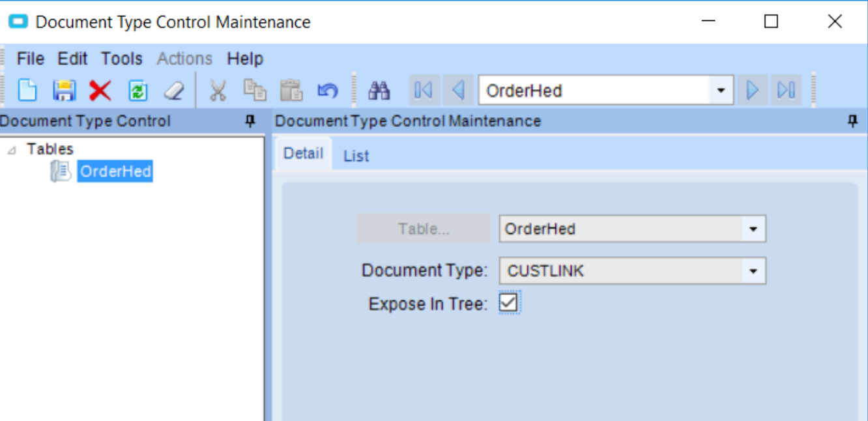Open the Actions menu

pyautogui.click(x=184, y=59)
